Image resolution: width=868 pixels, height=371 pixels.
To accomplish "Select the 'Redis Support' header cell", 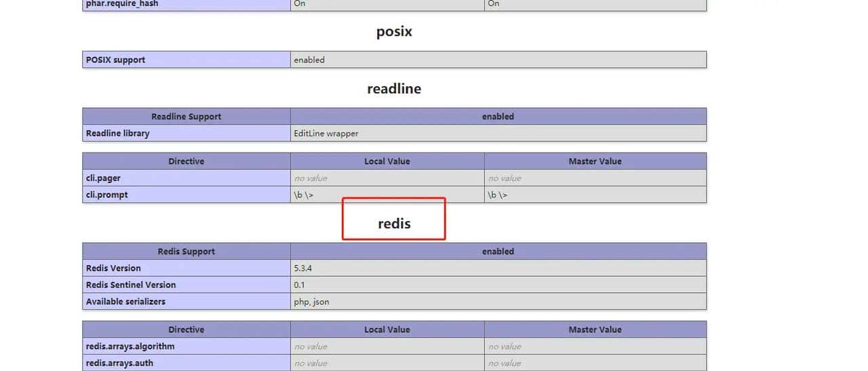I will point(186,251).
